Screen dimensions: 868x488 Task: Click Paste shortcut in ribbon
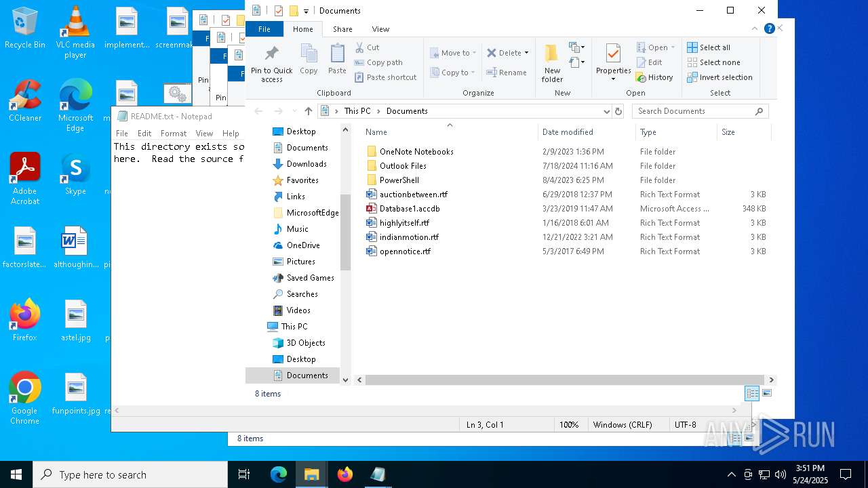[x=385, y=77]
